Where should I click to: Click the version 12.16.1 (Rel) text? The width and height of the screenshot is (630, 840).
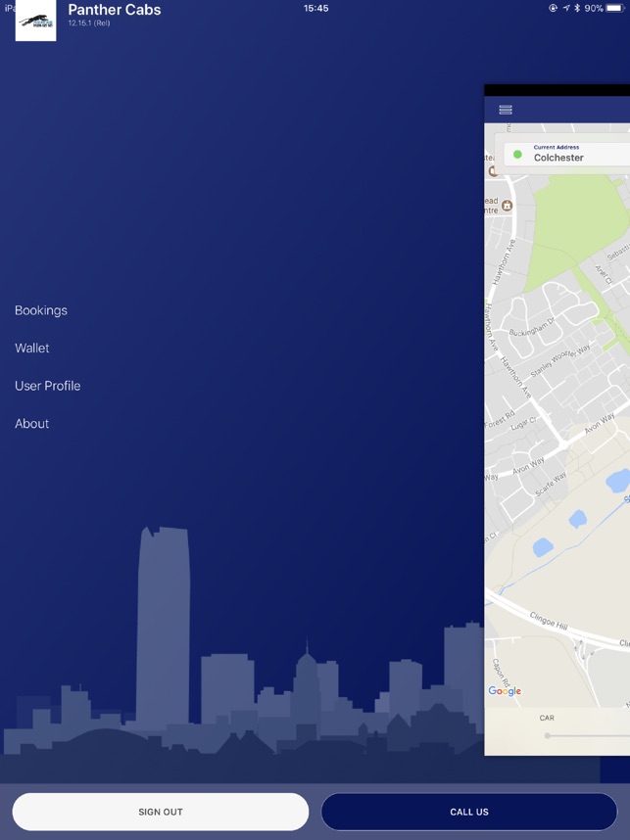pos(89,23)
